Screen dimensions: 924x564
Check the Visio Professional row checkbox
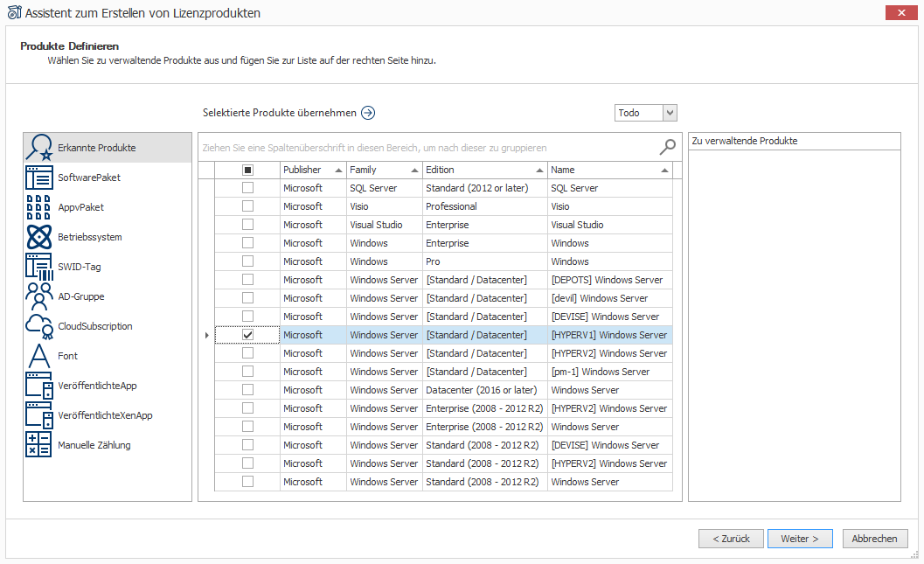tap(247, 206)
